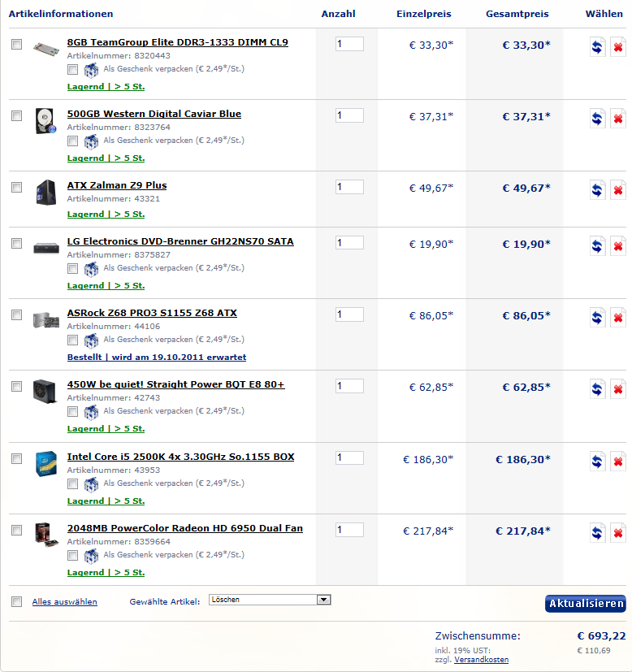
Task: Click the Alles auswählen link
Action: point(64,602)
